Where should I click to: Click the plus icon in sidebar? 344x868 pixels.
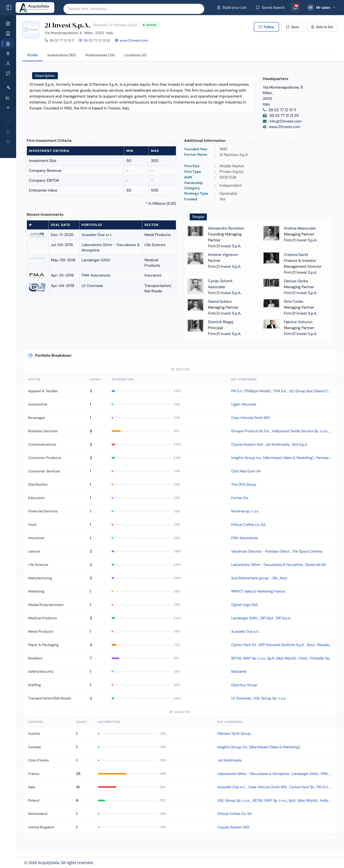(x=8, y=107)
